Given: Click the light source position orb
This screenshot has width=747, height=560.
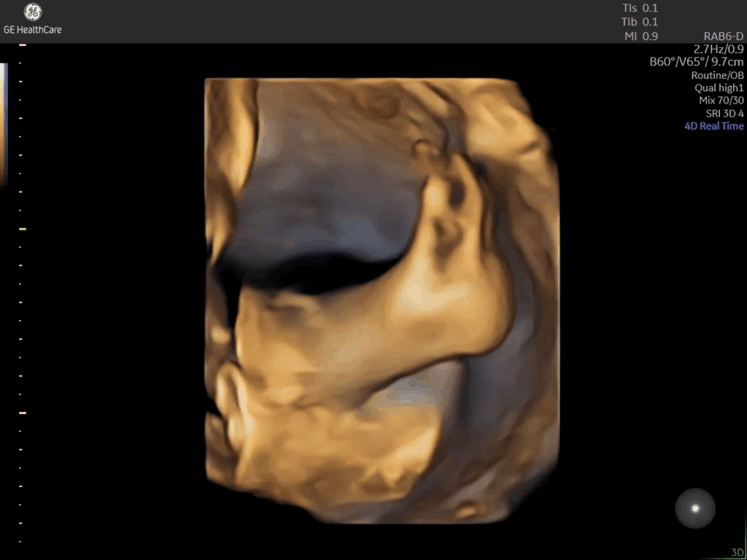Looking at the screenshot, I should pyautogui.click(x=695, y=508).
